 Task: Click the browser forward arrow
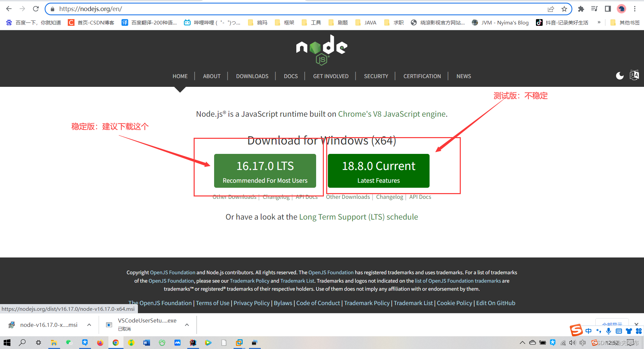click(22, 9)
